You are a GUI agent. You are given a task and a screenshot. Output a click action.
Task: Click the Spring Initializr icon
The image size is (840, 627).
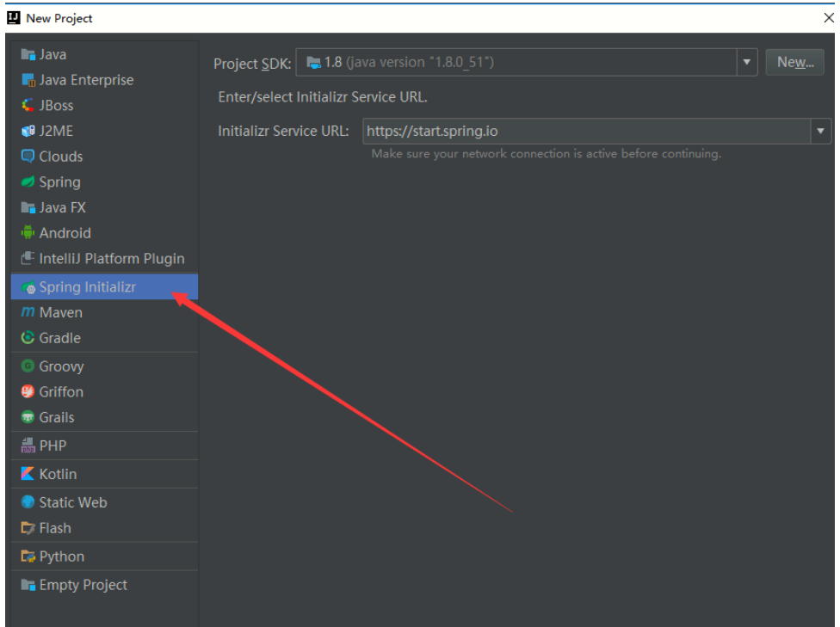28,287
